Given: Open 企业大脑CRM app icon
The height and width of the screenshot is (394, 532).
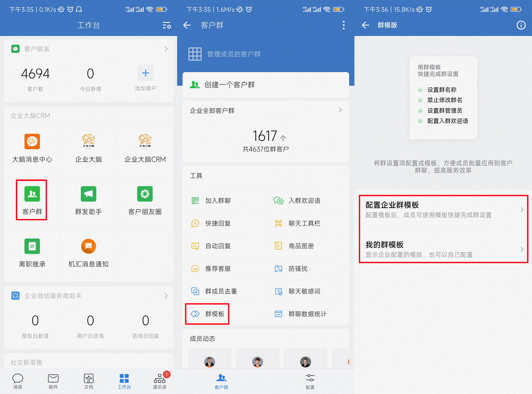Looking at the screenshot, I should pos(145,141).
